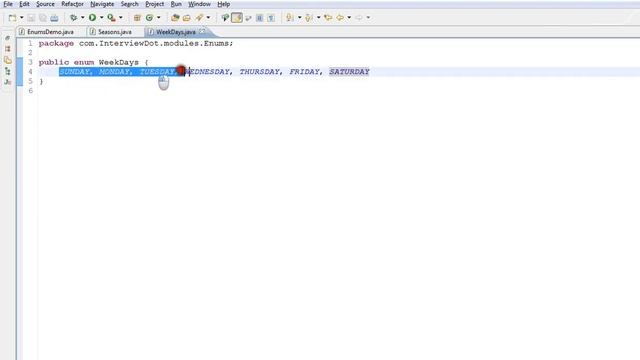
Task: Open dropdown arrow next to Run icon
Action: coord(101,18)
